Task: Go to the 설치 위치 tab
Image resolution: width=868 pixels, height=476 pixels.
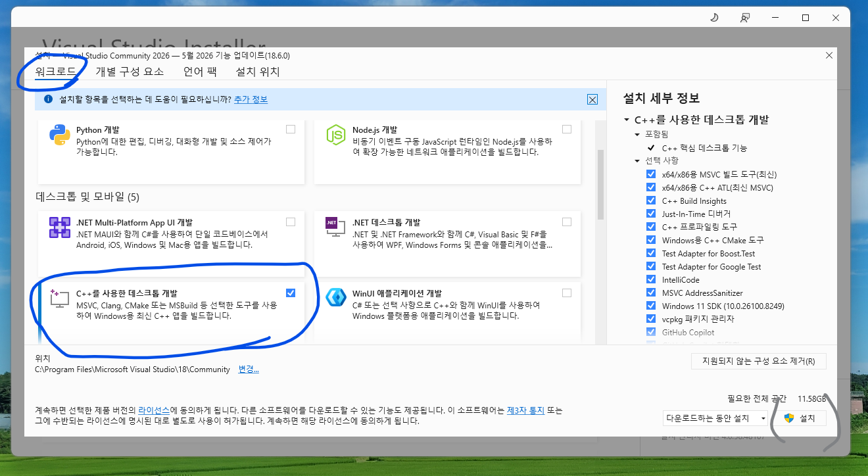Action: (258, 72)
